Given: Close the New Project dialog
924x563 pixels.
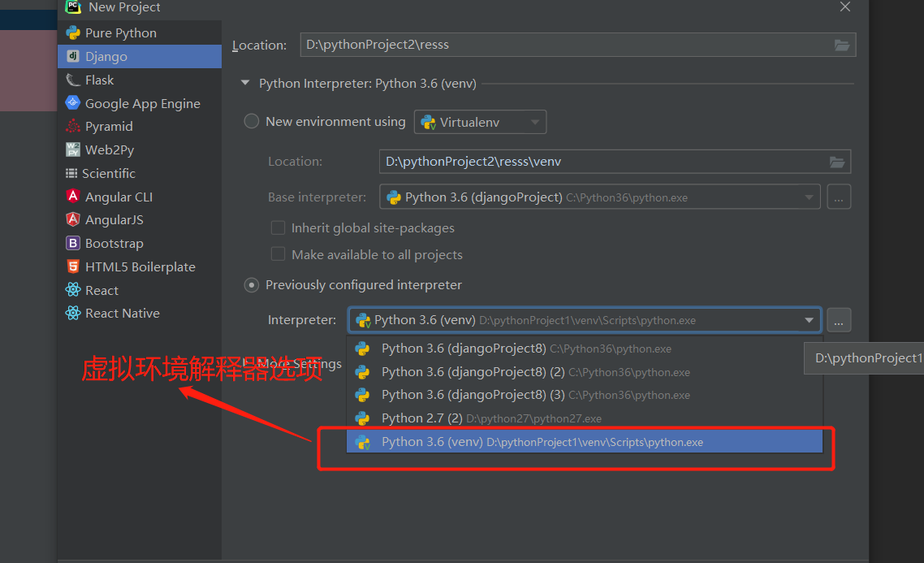Looking at the screenshot, I should tap(845, 6).
